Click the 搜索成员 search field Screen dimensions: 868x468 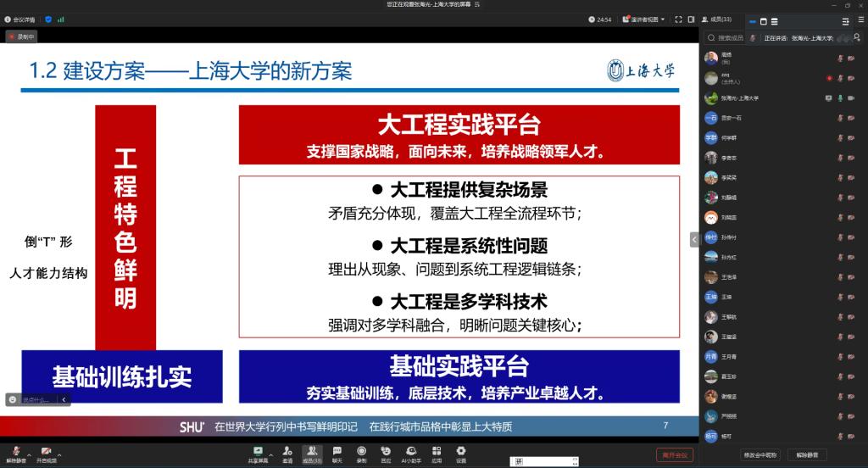(725, 37)
